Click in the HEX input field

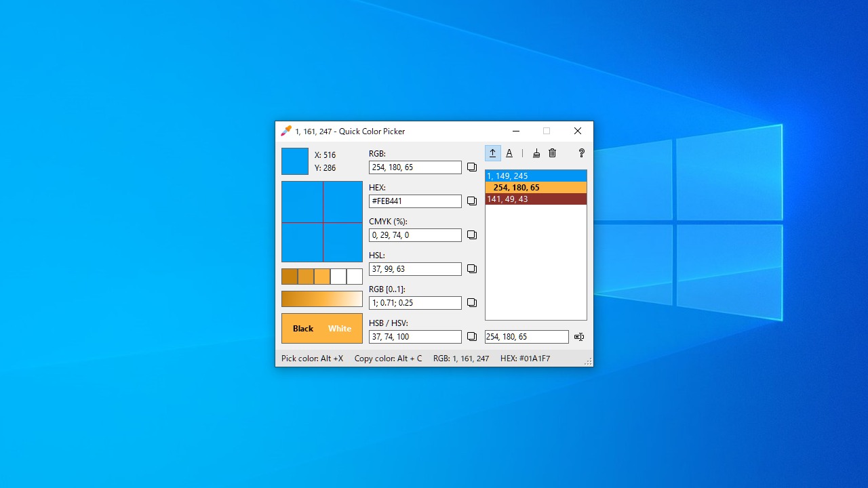pyautogui.click(x=415, y=201)
